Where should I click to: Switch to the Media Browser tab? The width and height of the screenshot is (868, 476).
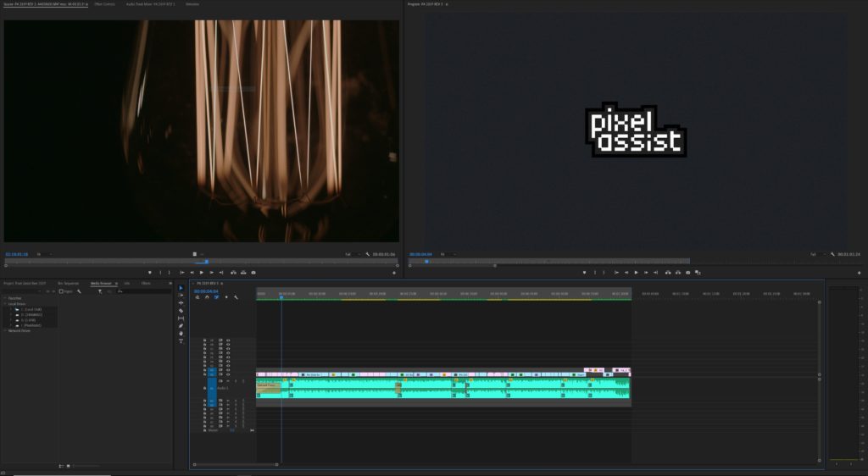coord(101,283)
